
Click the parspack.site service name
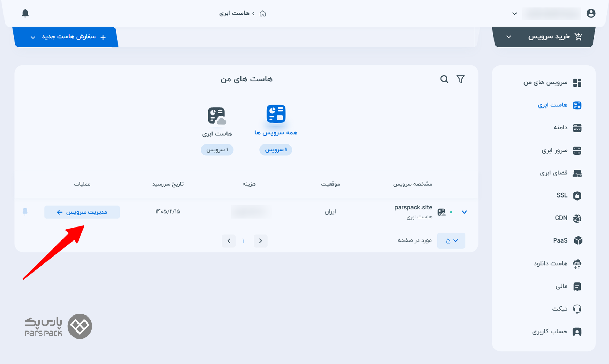413,207
